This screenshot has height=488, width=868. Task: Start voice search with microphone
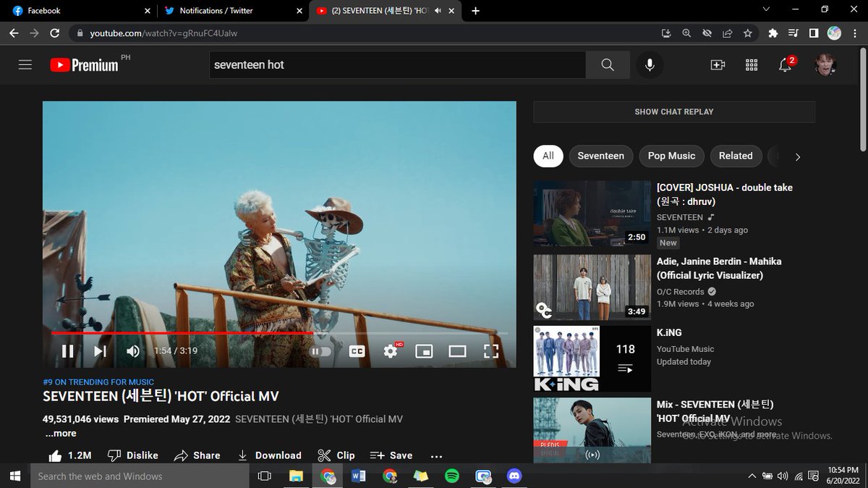650,64
